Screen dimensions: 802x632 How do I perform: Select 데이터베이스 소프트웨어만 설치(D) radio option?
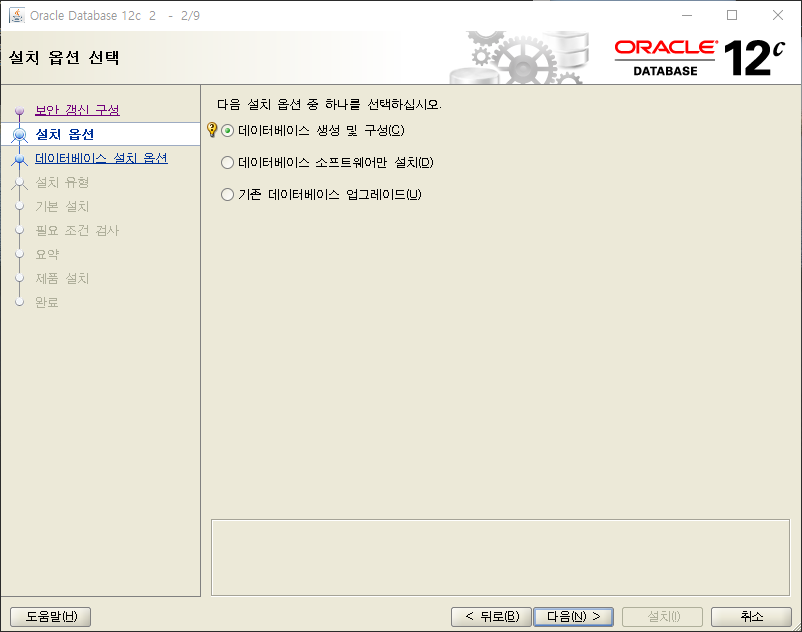point(327,163)
